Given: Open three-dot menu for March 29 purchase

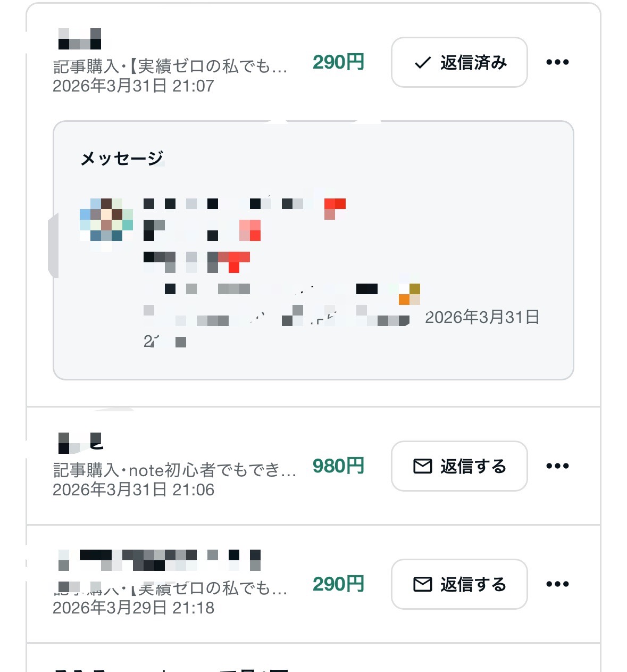Looking at the screenshot, I should pyautogui.click(x=557, y=584).
